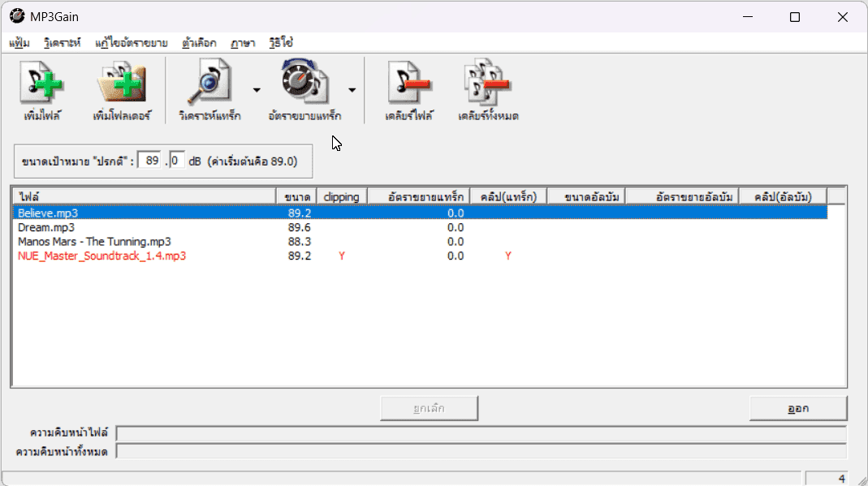Screen dimensions: 868x486
Task: Sort by ขนาดอัลบัม column header
Action: 586,197
